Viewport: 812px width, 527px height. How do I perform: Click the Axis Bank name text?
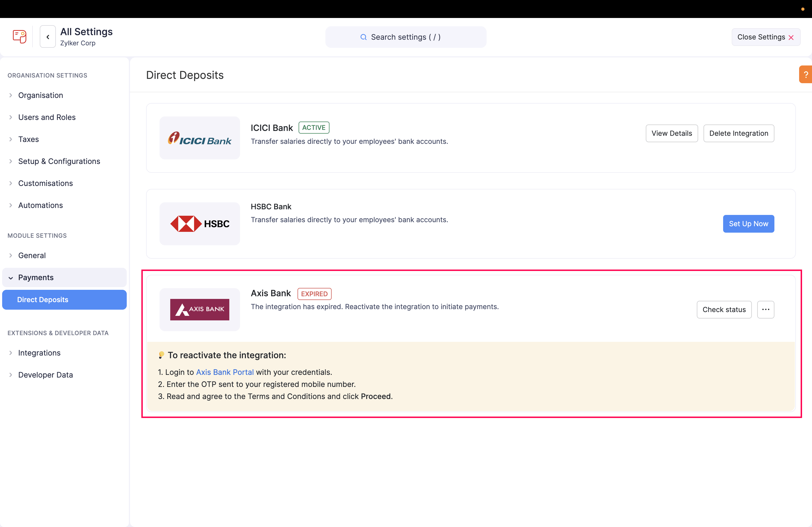click(x=271, y=293)
